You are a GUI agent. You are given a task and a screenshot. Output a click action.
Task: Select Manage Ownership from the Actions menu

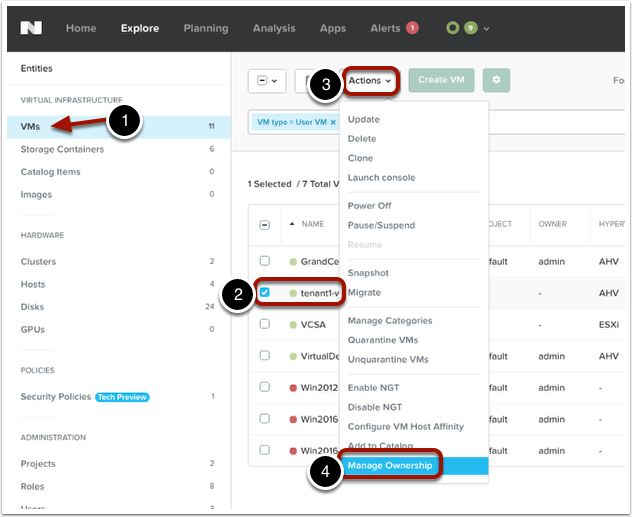tap(390, 466)
